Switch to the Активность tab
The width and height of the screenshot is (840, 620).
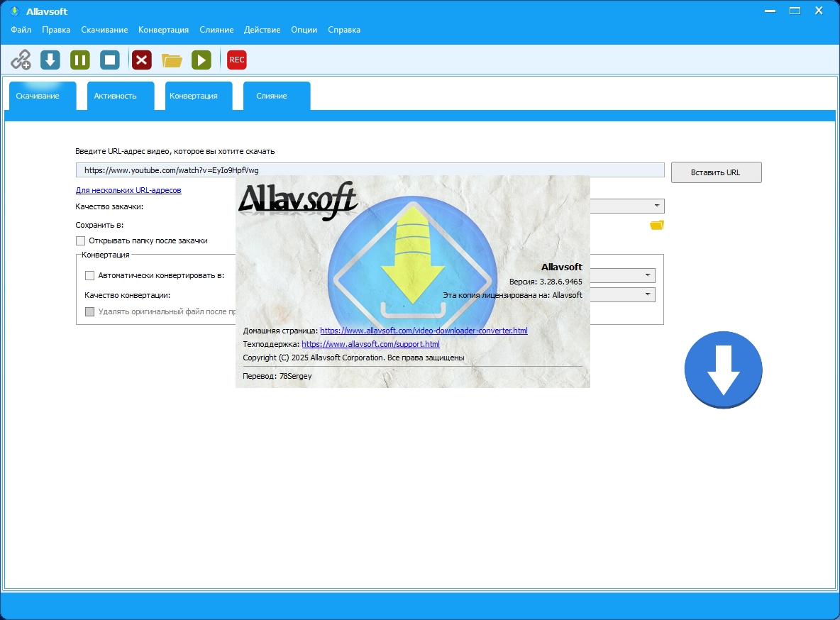121,96
